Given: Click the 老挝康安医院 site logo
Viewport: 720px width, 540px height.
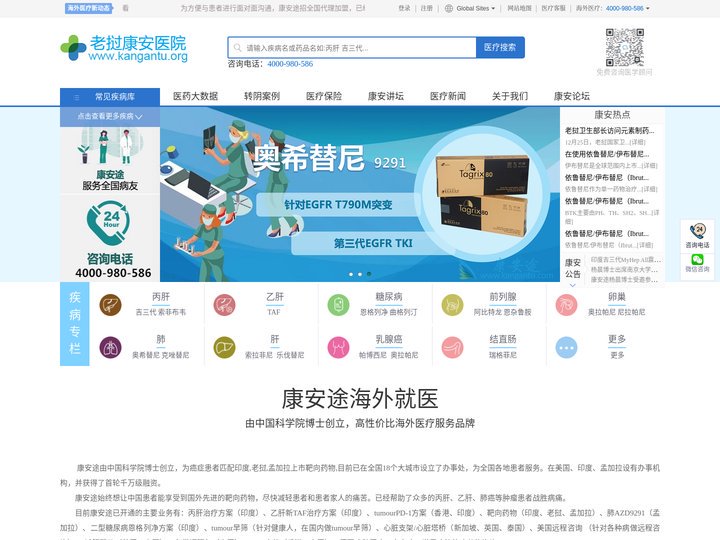Looking at the screenshot, I should point(124,48).
